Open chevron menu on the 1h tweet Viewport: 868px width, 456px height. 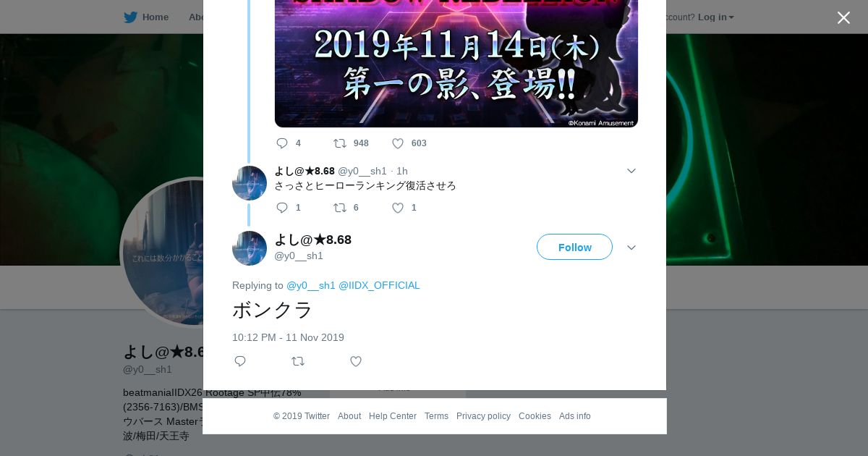pos(631,171)
